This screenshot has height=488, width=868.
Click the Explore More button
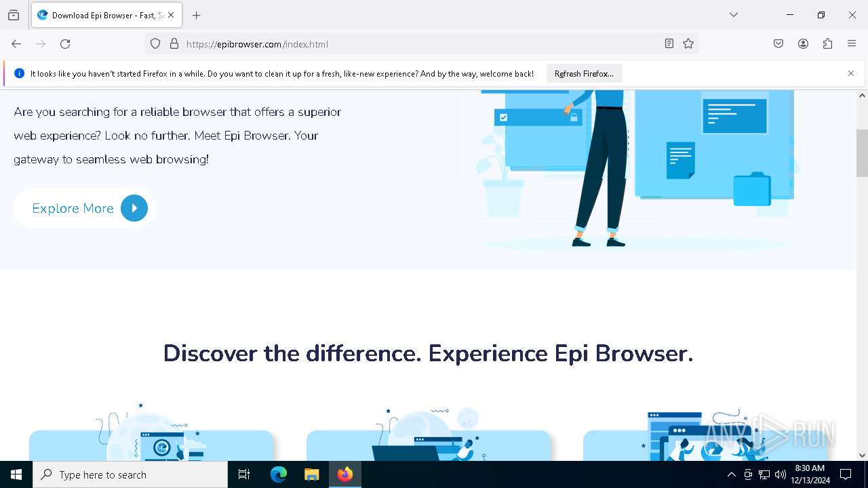(x=85, y=208)
